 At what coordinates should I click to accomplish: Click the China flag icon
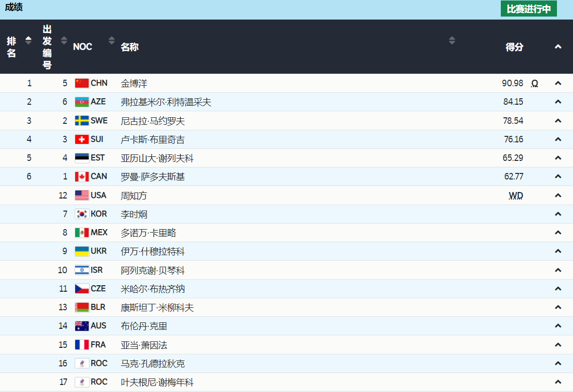click(x=82, y=83)
